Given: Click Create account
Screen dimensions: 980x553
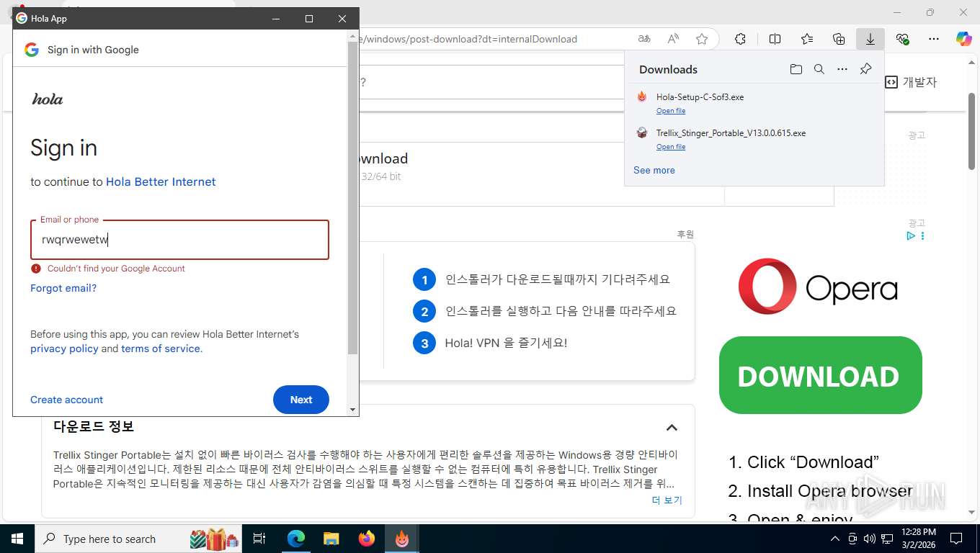Looking at the screenshot, I should tap(66, 400).
